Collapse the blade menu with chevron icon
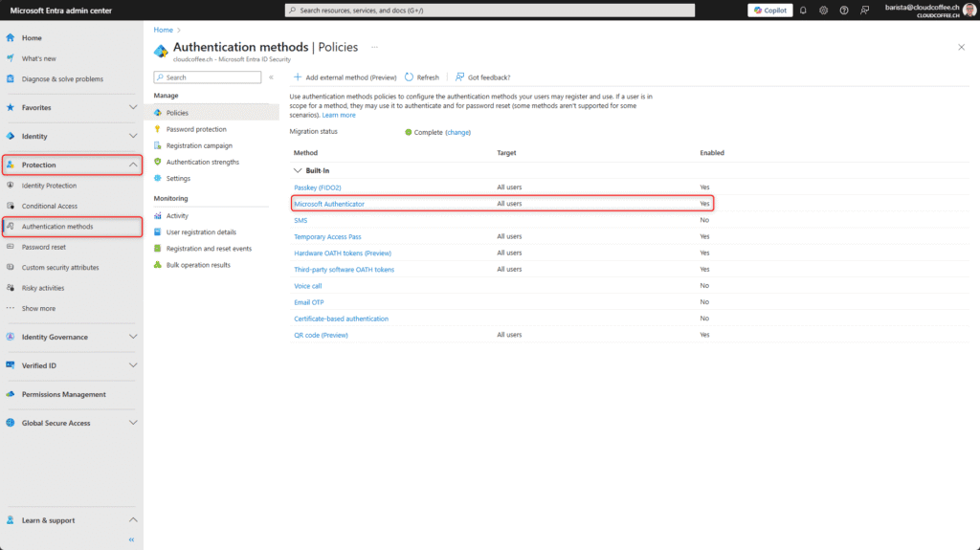This screenshot has width=980, height=550. 271,77
